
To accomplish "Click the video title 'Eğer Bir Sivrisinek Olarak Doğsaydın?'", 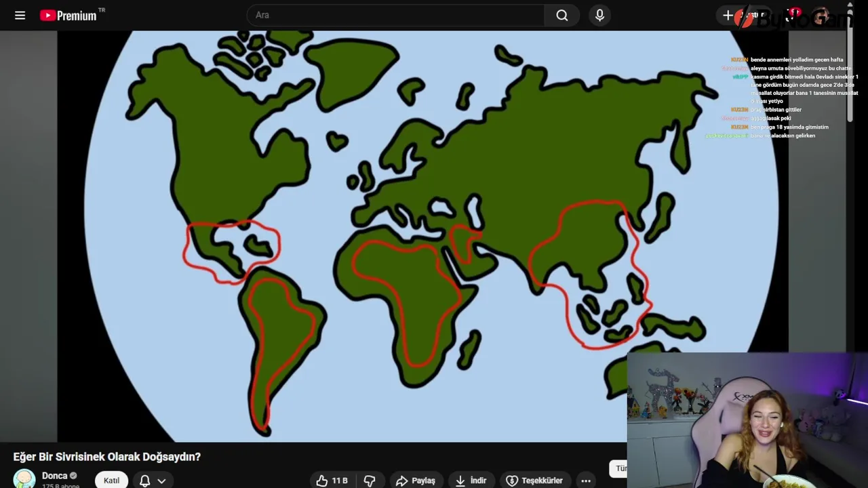I will [x=107, y=457].
